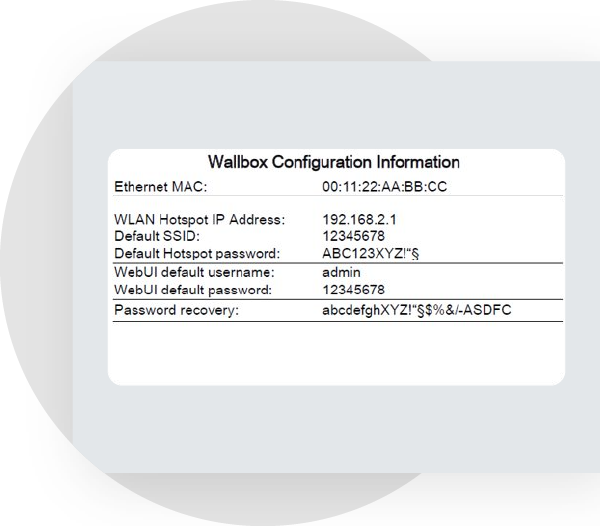
Task: Click the gray margin right of the white card
Action: [x=582, y=270]
